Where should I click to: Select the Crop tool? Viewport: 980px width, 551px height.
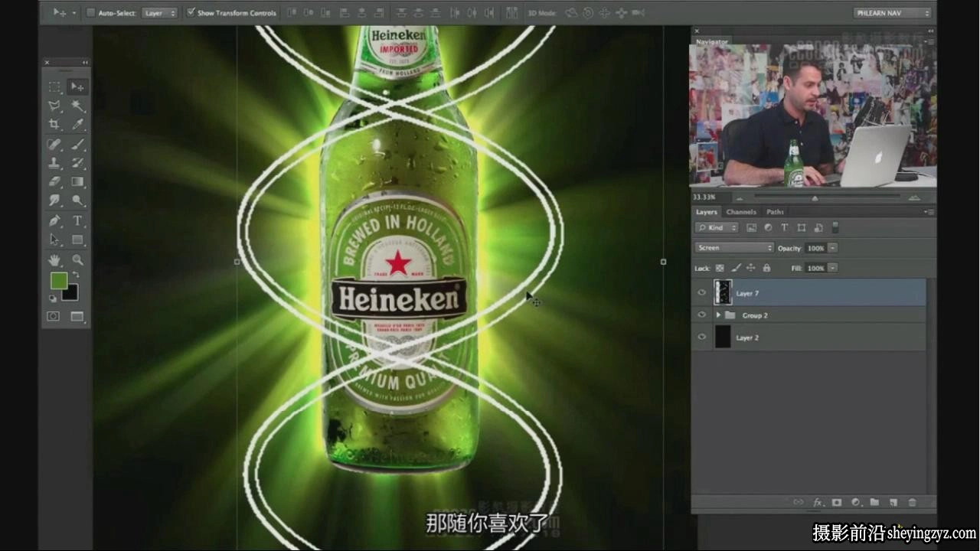[54, 124]
